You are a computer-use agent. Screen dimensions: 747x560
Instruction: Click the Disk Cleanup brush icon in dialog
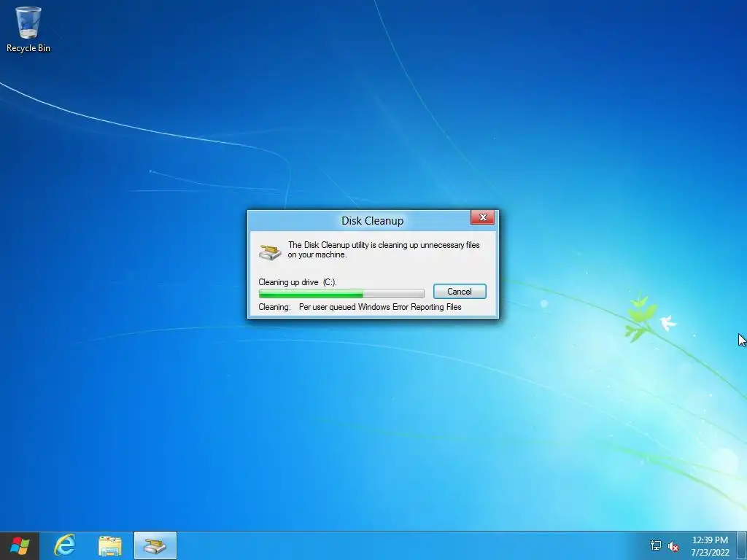[x=270, y=252]
